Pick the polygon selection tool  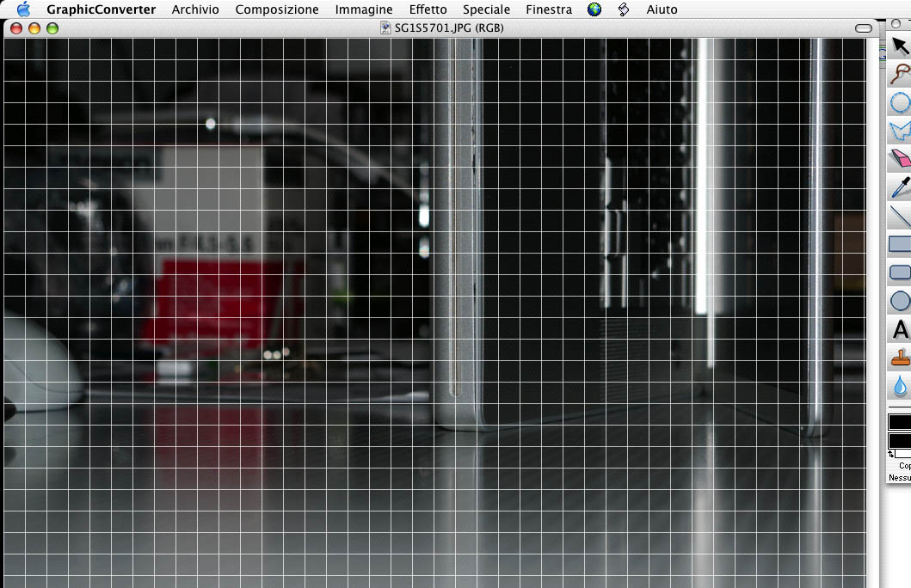click(x=900, y=132)
